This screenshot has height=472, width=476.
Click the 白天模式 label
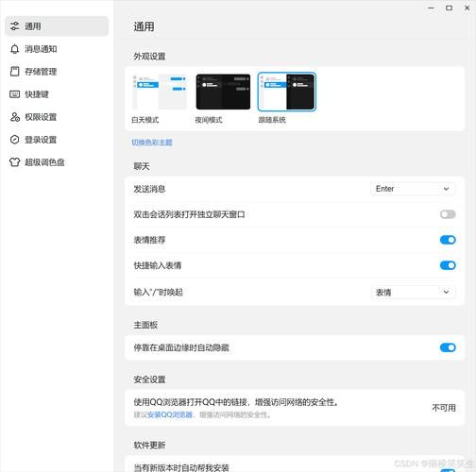pyautogui.click(x=145, y=120)
